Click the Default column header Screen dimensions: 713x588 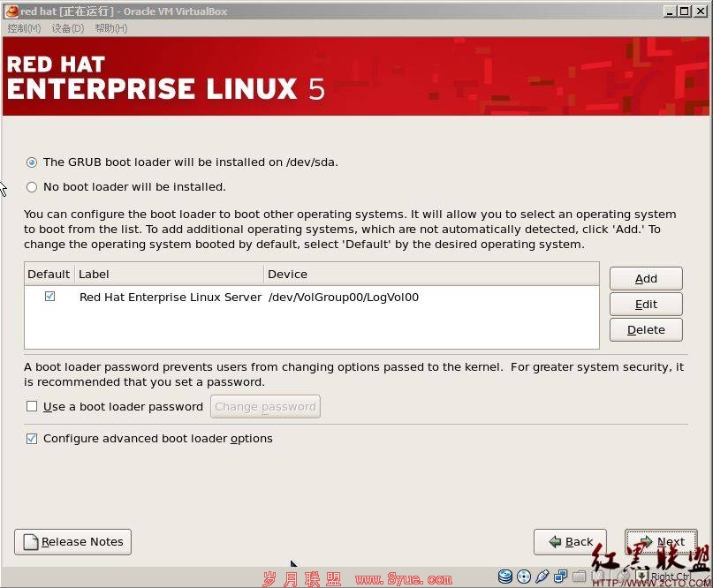pos(49,274)
